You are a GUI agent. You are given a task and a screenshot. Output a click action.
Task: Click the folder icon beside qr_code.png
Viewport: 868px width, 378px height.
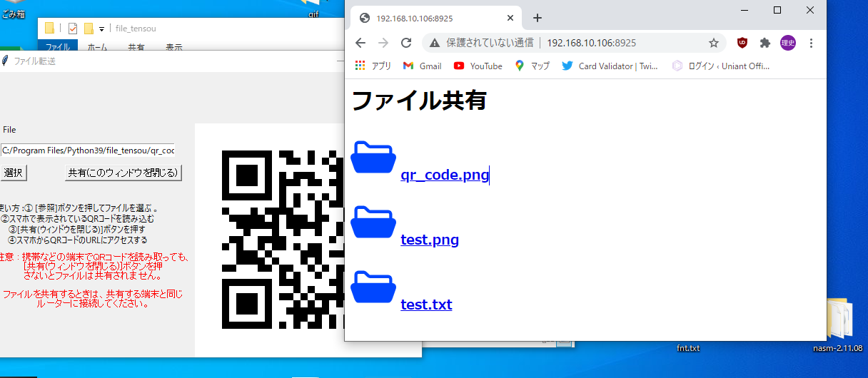pos(373,158)
